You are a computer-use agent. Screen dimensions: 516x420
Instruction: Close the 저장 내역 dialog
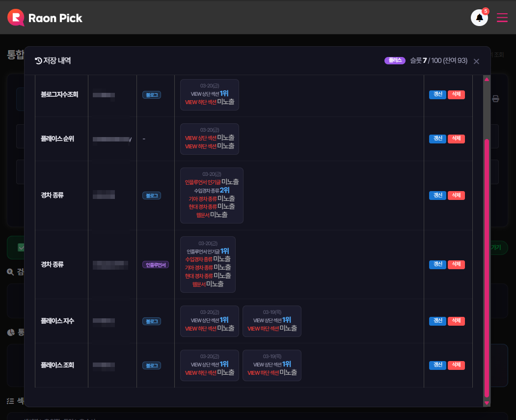click(x=476, y=61)
